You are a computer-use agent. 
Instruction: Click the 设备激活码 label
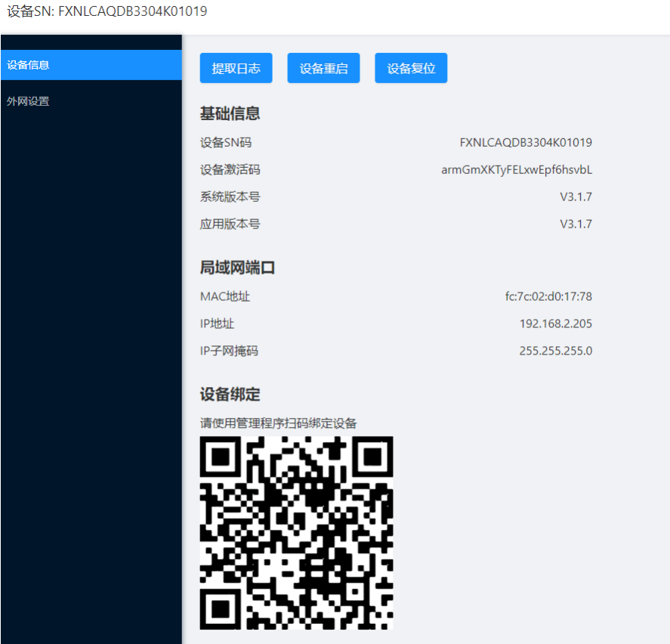point(230,170)
